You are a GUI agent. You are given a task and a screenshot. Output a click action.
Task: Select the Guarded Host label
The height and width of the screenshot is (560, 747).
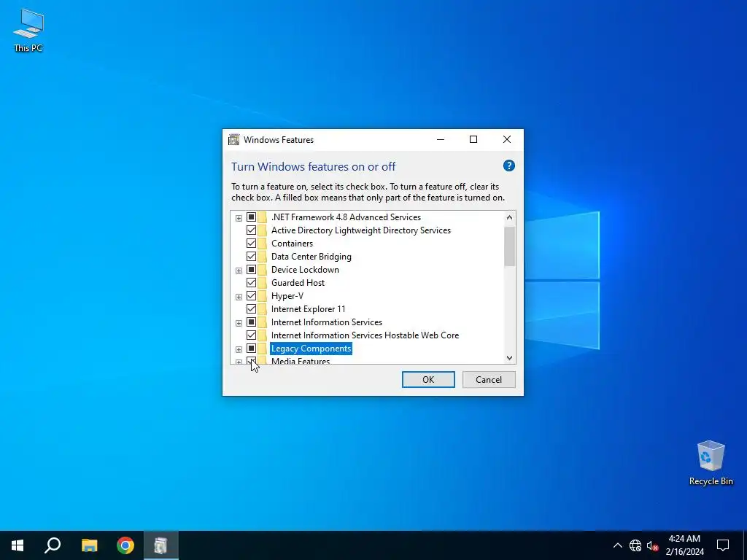298,283
